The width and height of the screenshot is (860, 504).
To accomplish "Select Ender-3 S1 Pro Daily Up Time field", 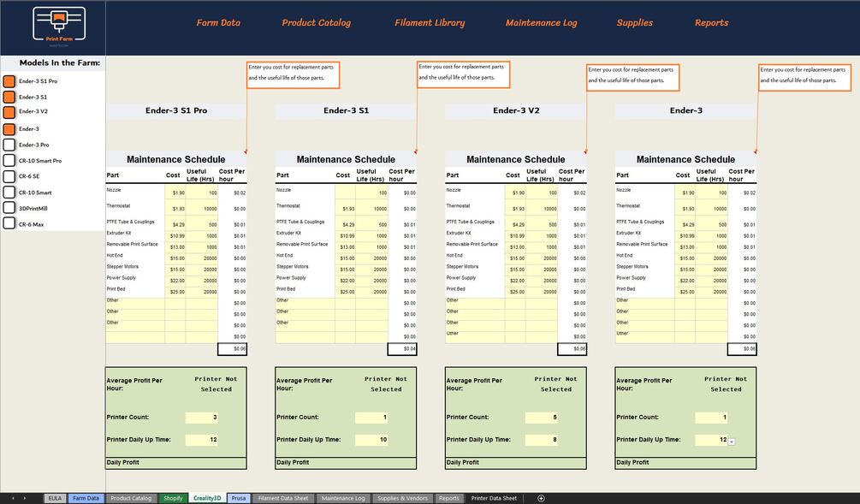I will (202, 440).
